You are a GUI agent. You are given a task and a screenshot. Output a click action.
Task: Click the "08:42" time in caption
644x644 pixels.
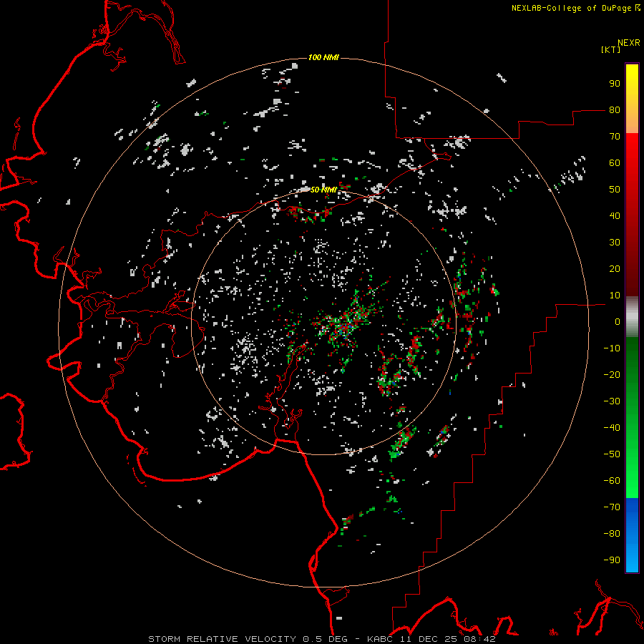point(480,639)
